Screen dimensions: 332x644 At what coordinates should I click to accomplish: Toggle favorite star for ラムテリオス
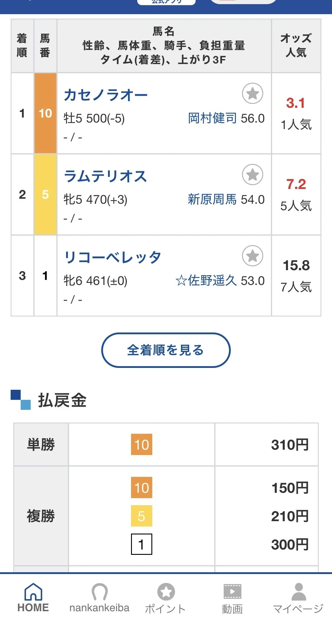click(x=252, y=175)
